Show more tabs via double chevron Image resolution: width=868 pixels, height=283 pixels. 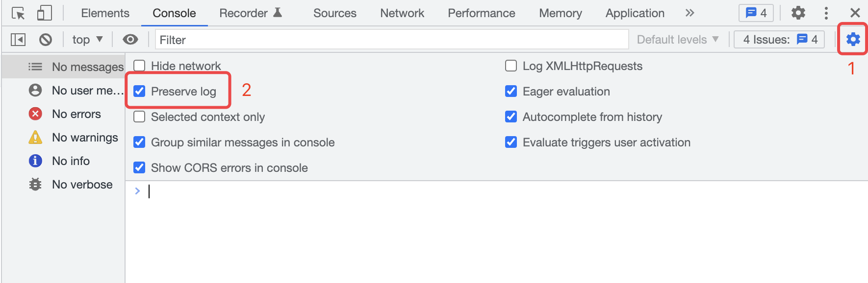690,13
